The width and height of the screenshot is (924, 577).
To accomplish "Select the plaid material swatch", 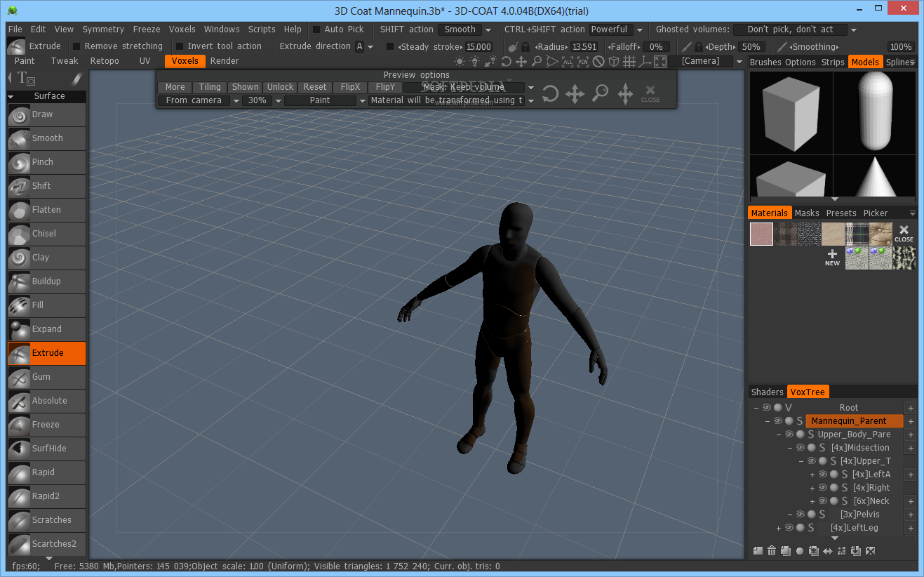I will click(857, 234).
